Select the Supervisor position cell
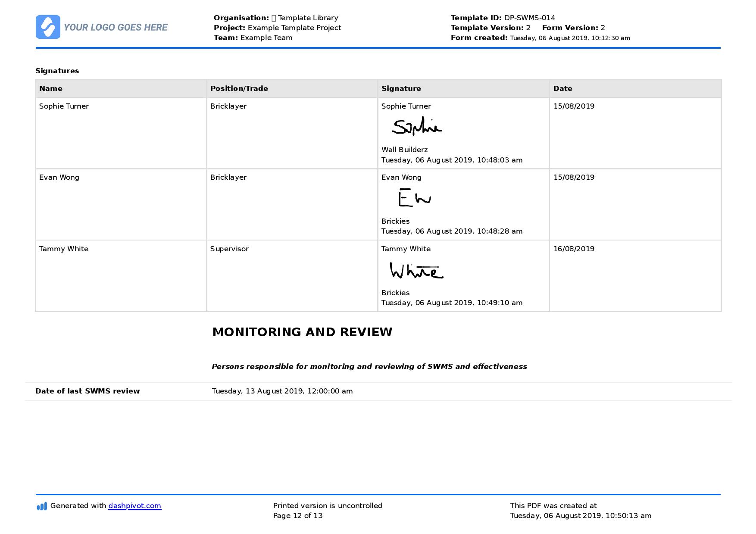Viewport: 756px width, 534px height. (292, 276)
